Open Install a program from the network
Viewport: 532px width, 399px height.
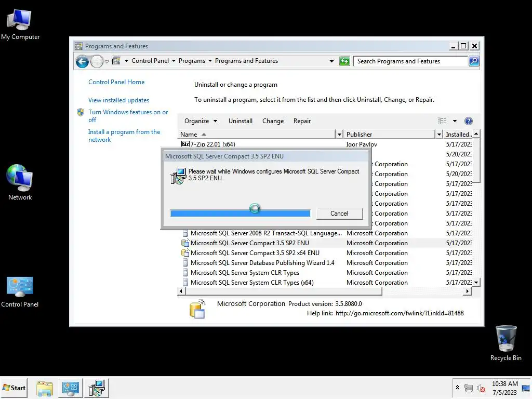[x=124, y=136]
